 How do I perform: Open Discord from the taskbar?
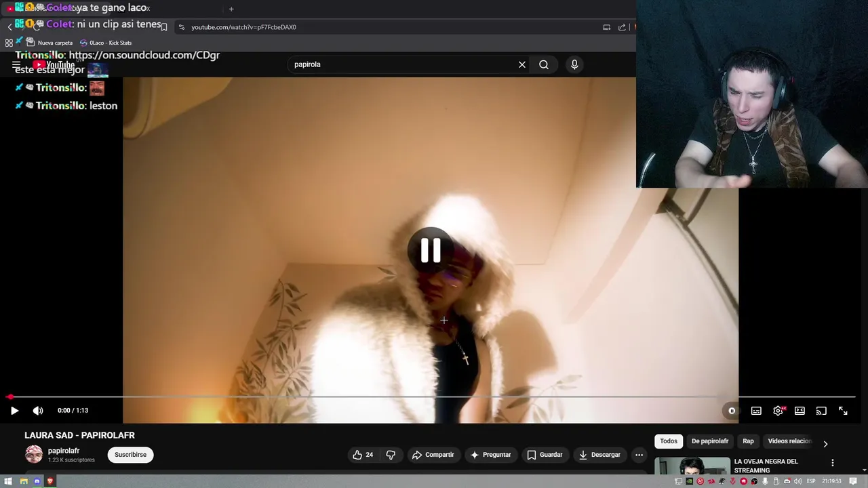pyautogui.click(x=37, y=481)
